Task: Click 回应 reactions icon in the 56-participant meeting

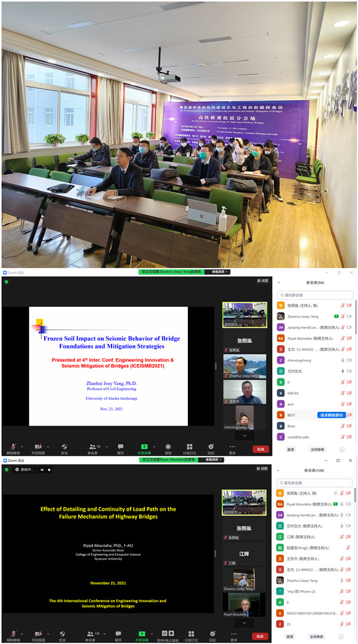Action: pyautogui.click(x=211, y=446)
